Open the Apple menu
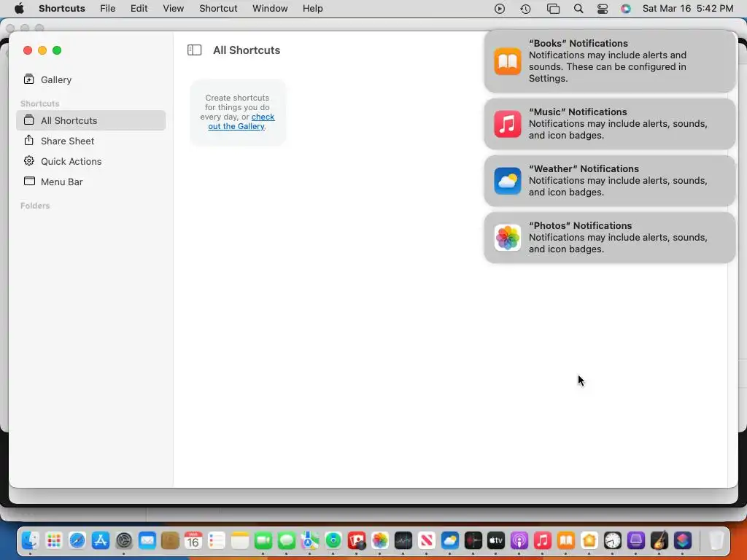 [19, 9]
